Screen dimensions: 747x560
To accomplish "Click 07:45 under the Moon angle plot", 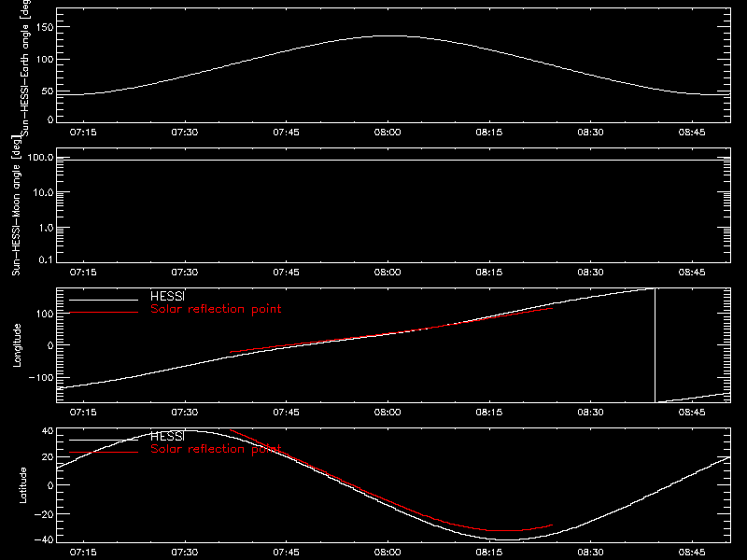I will (x=286, y=273).
